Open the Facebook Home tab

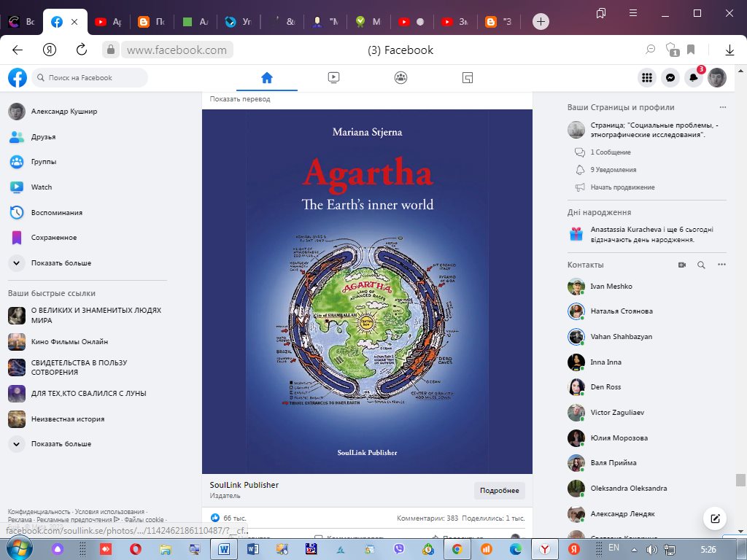(x=267, y=77)
